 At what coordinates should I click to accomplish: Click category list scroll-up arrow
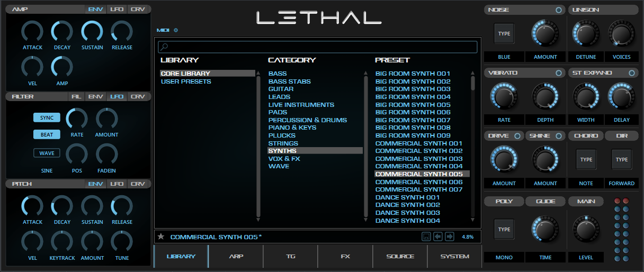click(365, 74)
